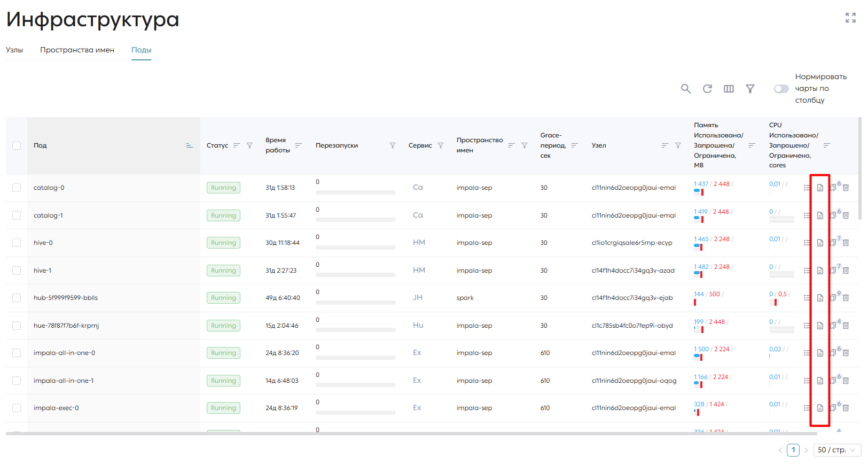Open logs document icon for catalog-0
The width and height of the screenshot is (868, 463).
[820, 188]
